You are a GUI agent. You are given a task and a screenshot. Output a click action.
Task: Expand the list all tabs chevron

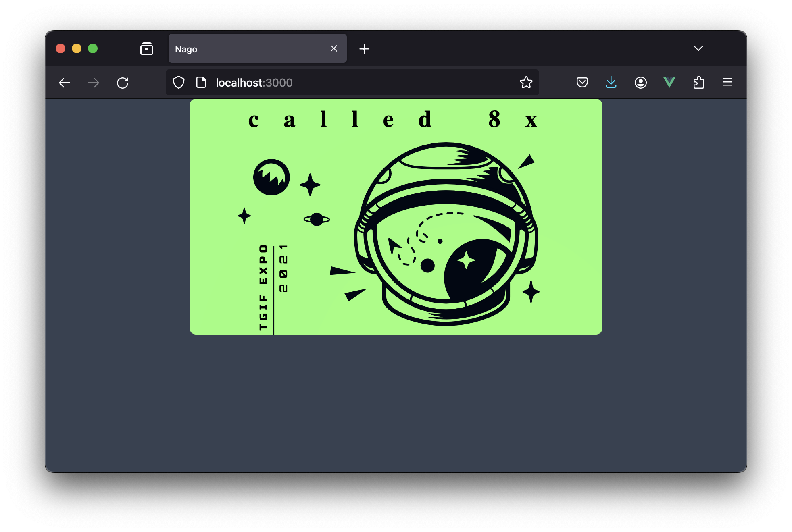[x=698, y=48]
